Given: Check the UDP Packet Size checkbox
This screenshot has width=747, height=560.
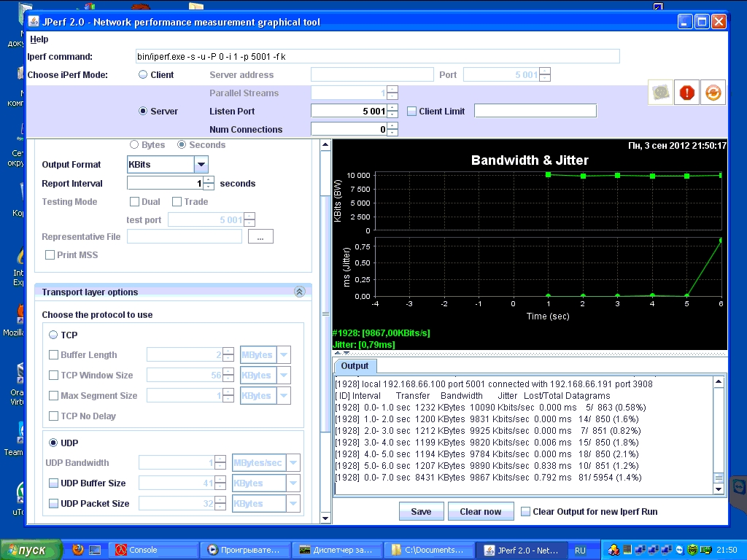Looking at the screenshot, I should (x=54, y=503).
